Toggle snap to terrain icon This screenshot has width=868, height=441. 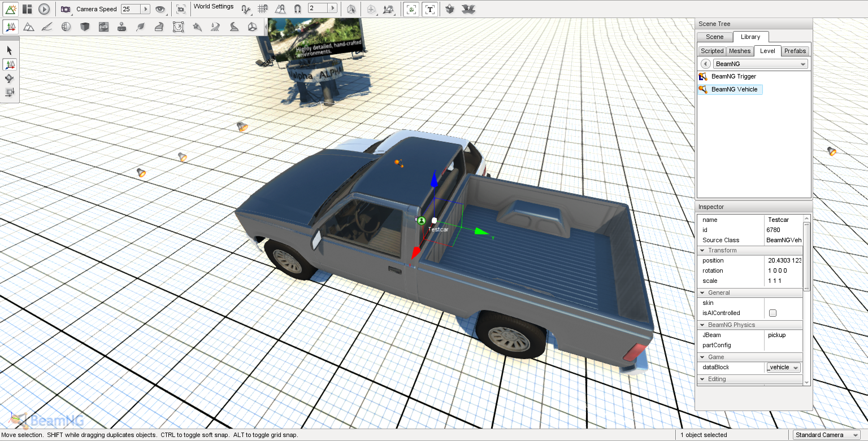280,9
